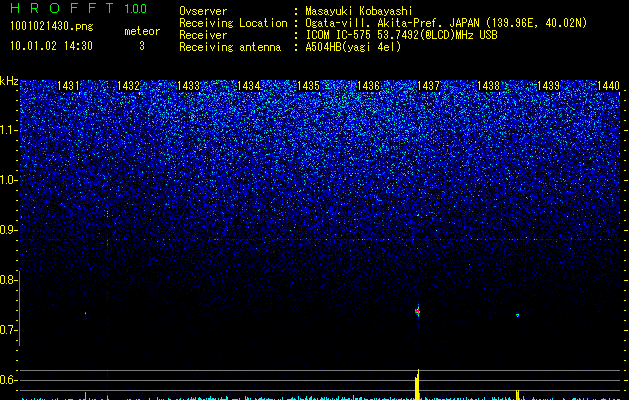Click the 1439 time marker
The width and height of the screenshot is (629, 400).
pos(548,85)
